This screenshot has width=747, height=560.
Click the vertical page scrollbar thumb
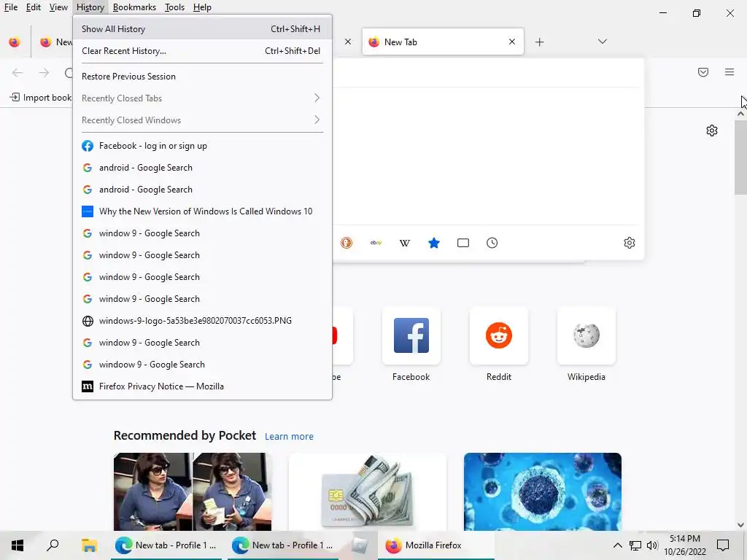coord(740,157)
